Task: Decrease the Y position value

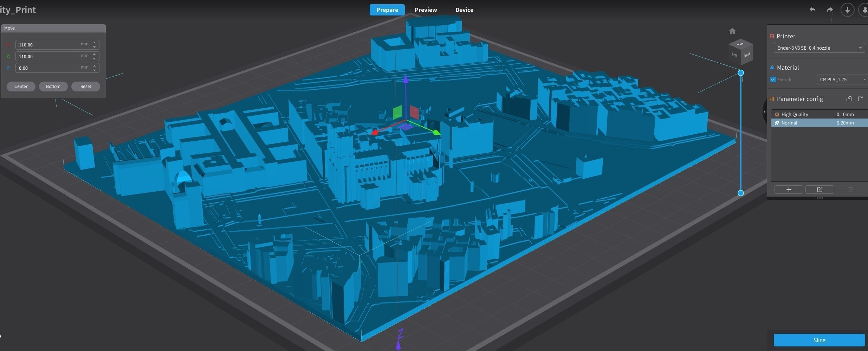Action: (x=94, y=58)
